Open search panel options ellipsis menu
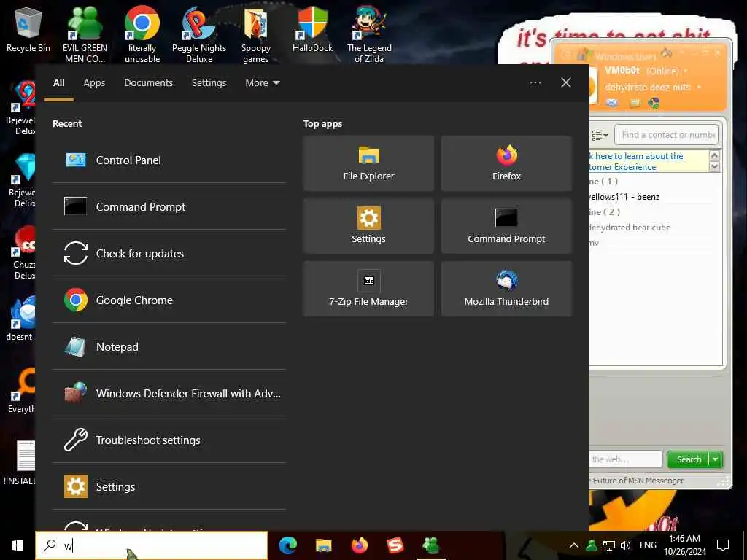The height and width of the screenshot is (560, 747). [535, 83]
